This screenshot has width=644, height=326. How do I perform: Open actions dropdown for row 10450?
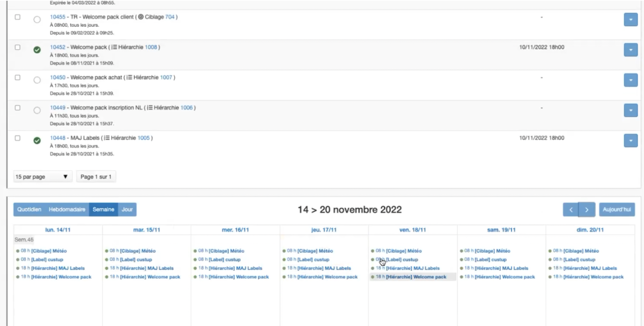pyautogui.click(x=631, y=80)
